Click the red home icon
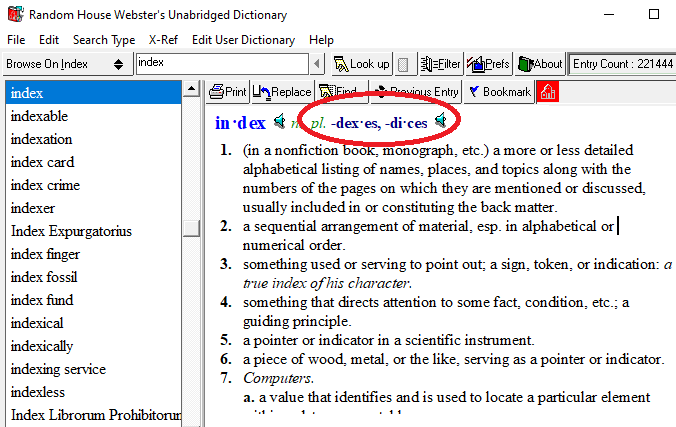The width and height of the screenshot is (676, 427). coord(548,92)
